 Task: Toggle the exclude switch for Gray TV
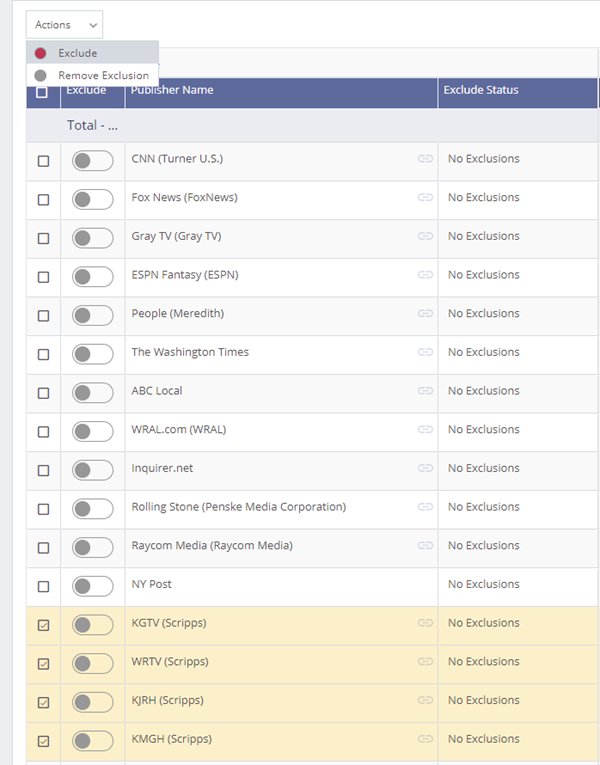tap(92, 238)
